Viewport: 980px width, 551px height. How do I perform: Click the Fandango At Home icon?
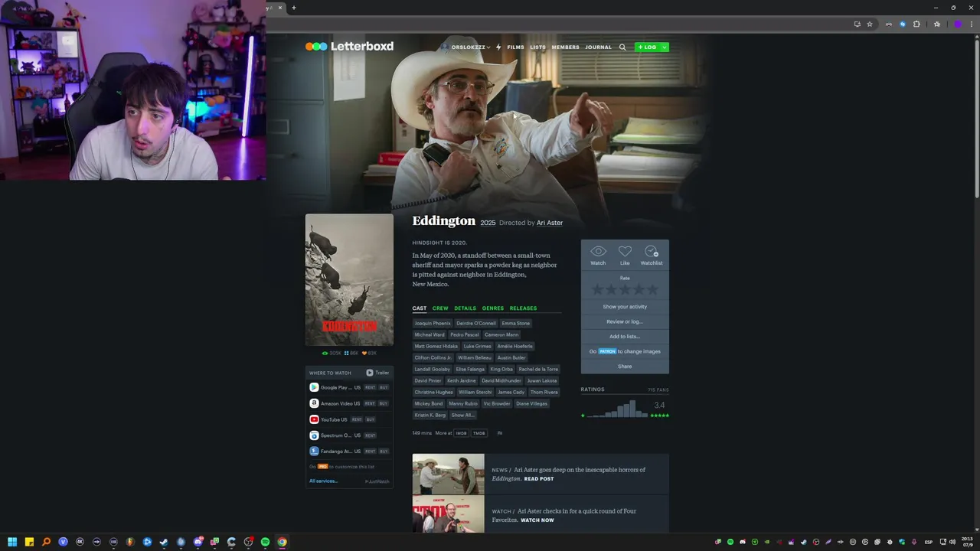(x=314, y=452)
